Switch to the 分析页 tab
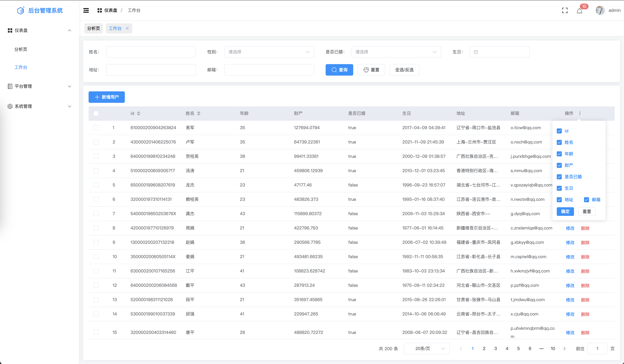 tap(94, 28)
